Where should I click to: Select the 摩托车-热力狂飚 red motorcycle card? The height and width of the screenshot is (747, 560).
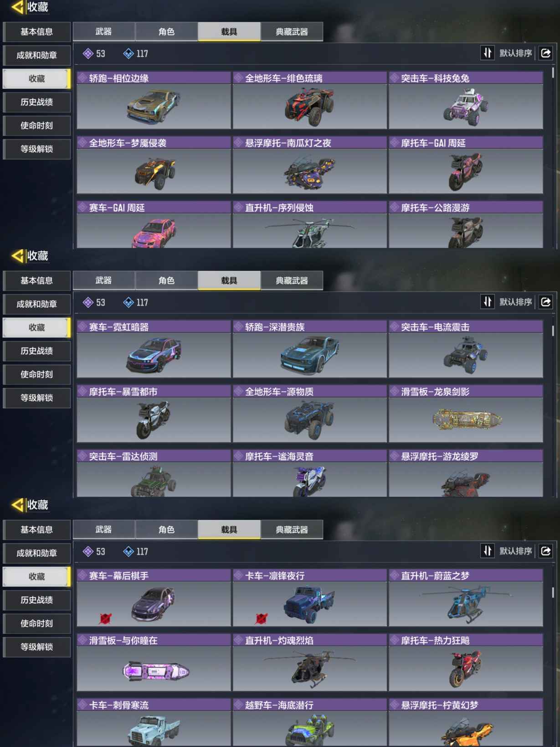466,662
